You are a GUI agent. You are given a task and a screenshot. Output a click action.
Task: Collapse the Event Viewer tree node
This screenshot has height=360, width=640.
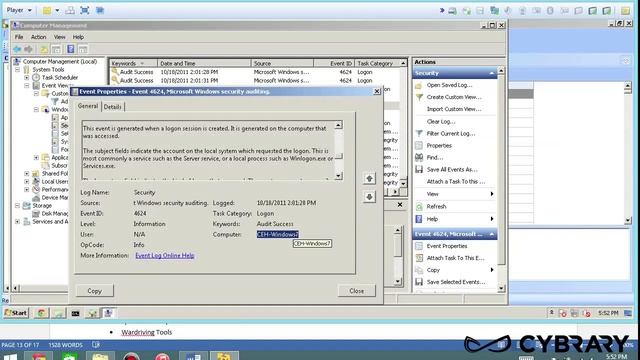(x=27, y=85)
